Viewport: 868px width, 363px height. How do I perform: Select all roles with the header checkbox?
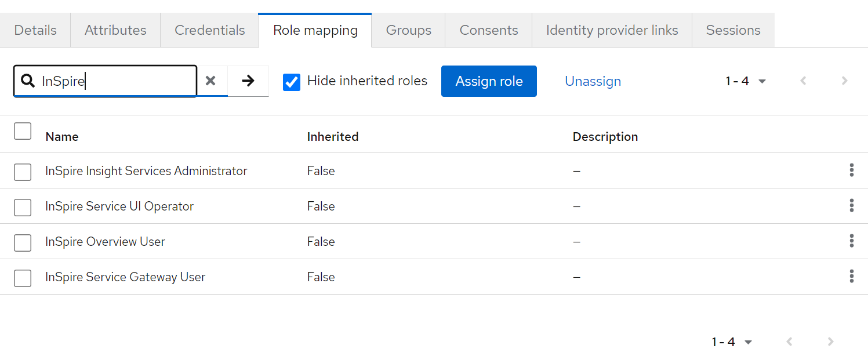23,131
